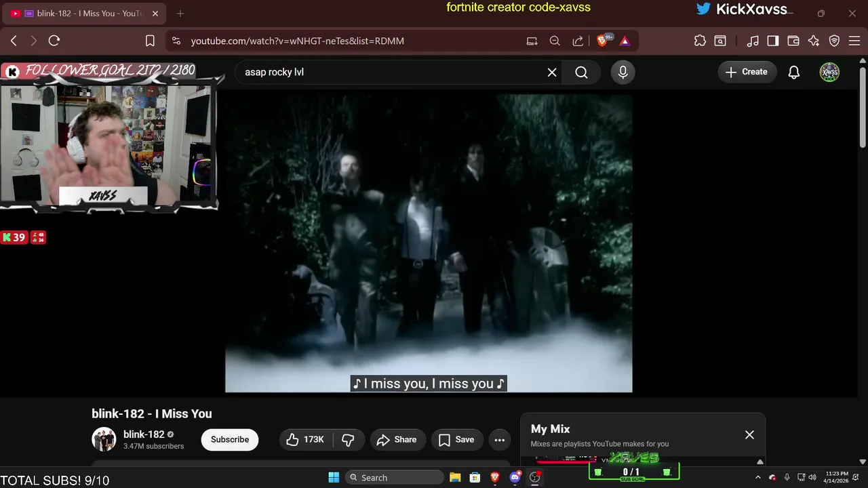
Task: Save the video to a playlist
Action: point(457,440)
